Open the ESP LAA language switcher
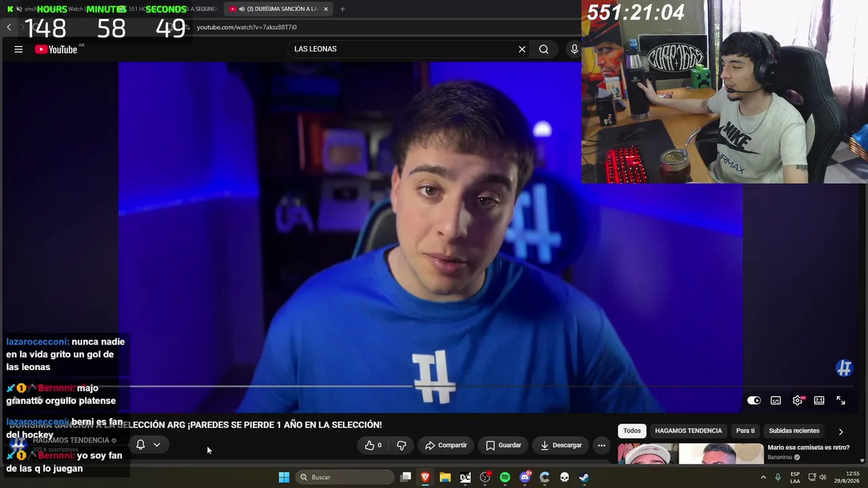The width and height of the screenshot is (868, 488). pyautogui.click(x=795, y=477)
